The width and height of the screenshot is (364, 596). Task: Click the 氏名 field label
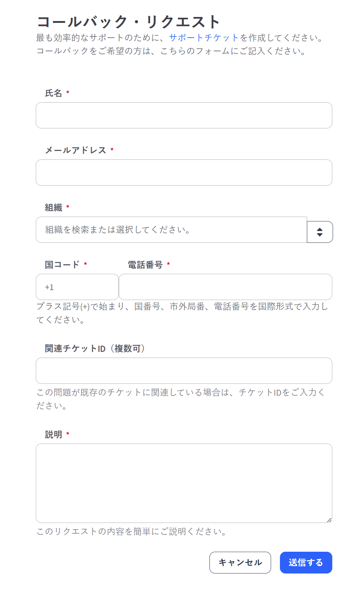(53, 93)
